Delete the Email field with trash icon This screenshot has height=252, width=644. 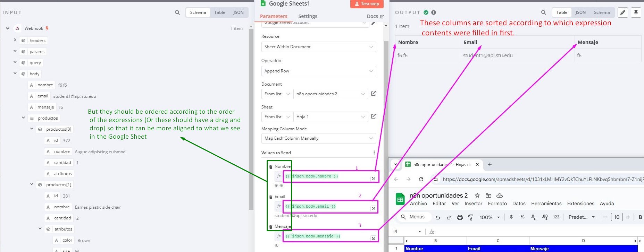(x=271, y=197)
